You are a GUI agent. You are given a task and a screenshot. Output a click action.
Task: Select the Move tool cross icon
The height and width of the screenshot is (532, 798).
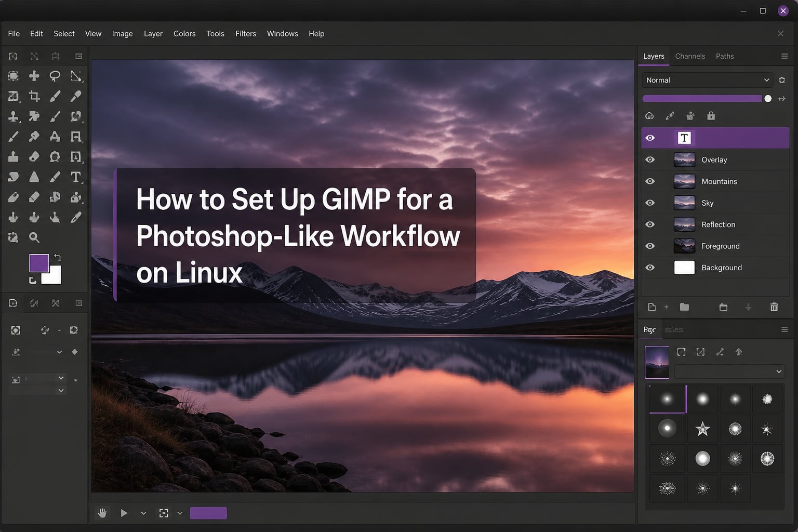point(34,76)
